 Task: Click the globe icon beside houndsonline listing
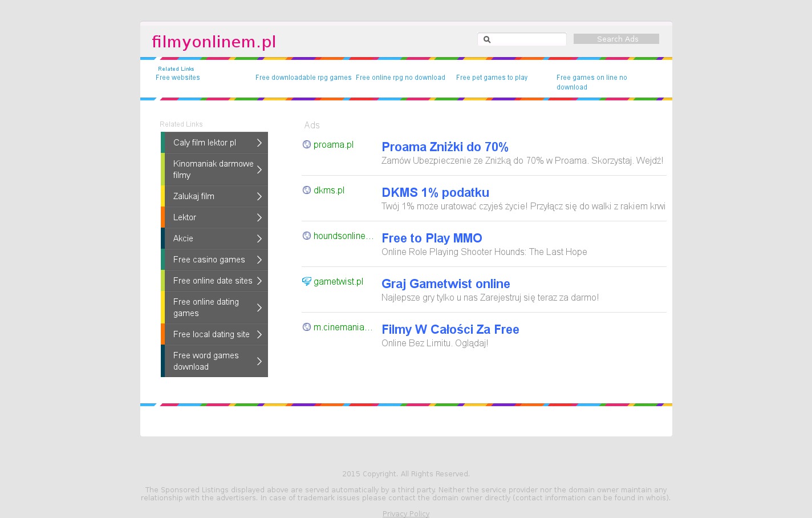click(307, 236)
